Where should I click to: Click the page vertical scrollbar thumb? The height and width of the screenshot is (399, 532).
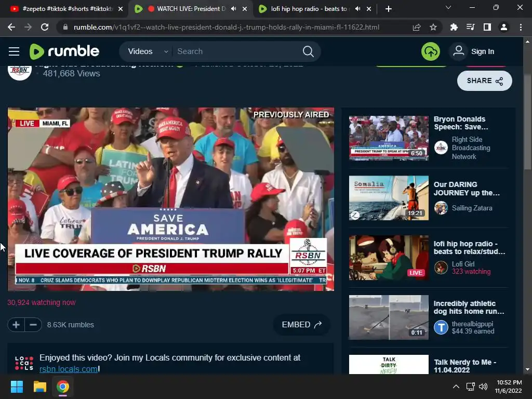coord(527,122)
